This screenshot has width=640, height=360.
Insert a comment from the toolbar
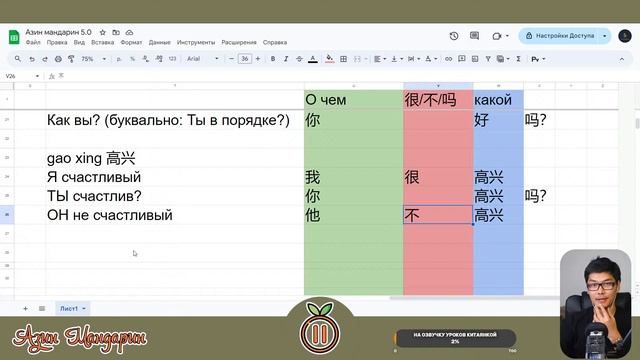(462, 59)
